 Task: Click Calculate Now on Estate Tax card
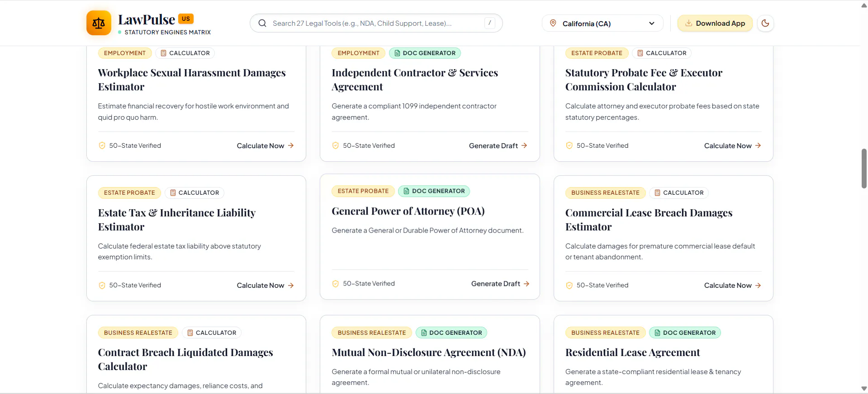(266, 285)
